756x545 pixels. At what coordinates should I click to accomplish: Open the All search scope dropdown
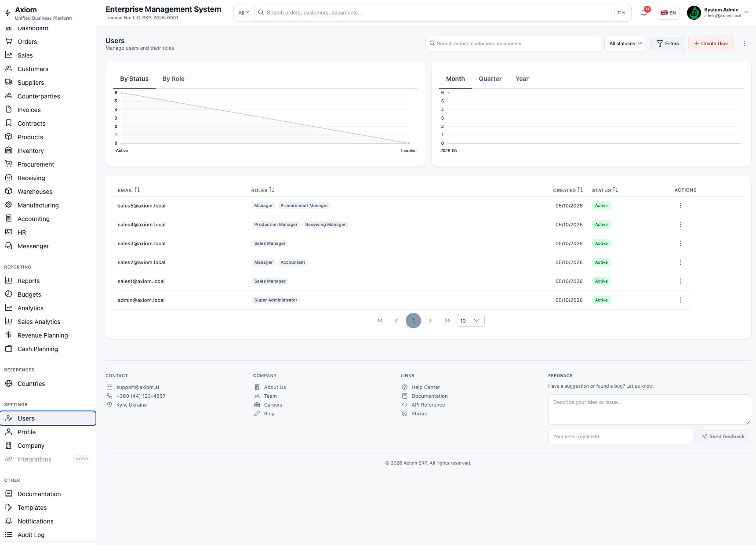click(244, 13)
